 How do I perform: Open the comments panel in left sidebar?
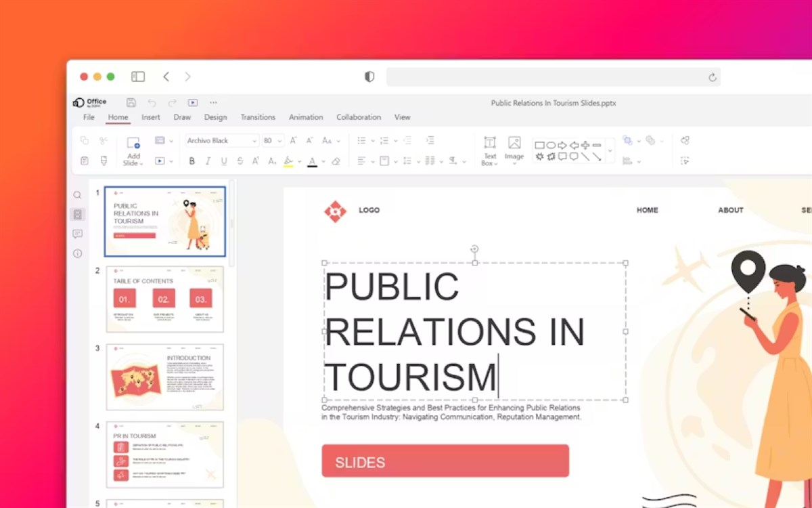click(77, 234)
